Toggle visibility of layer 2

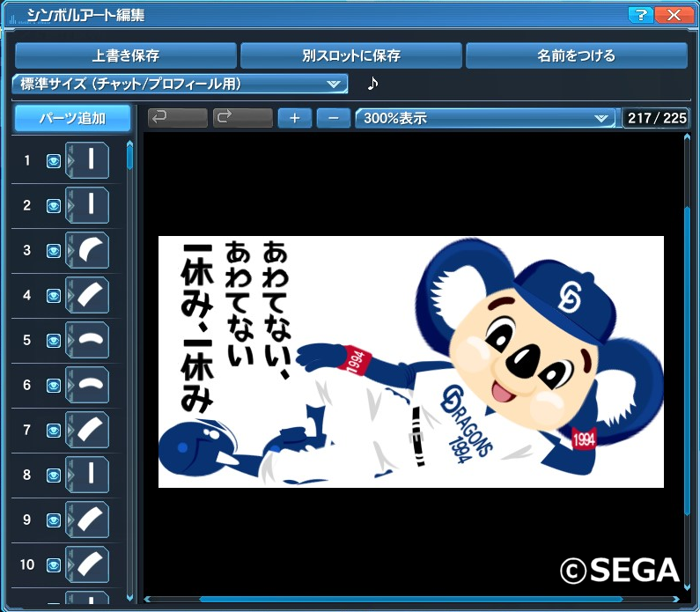54,206
